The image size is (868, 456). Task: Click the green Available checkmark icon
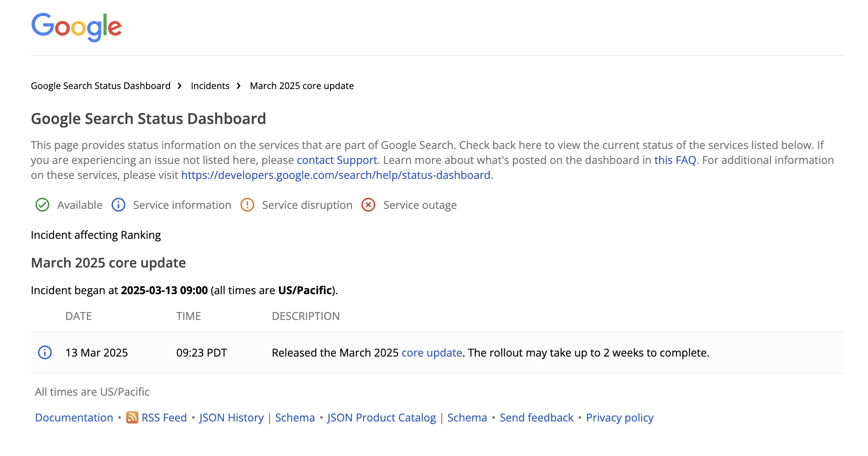(x=42, y=205)
